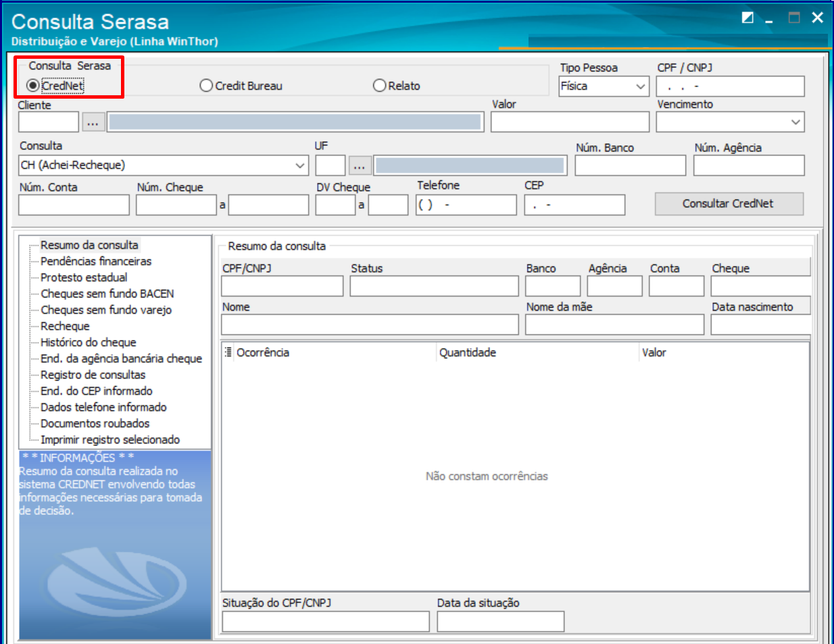Open Registro de consultas item
The width and height of the screenshot is (834, 644).
click(93, 375)
